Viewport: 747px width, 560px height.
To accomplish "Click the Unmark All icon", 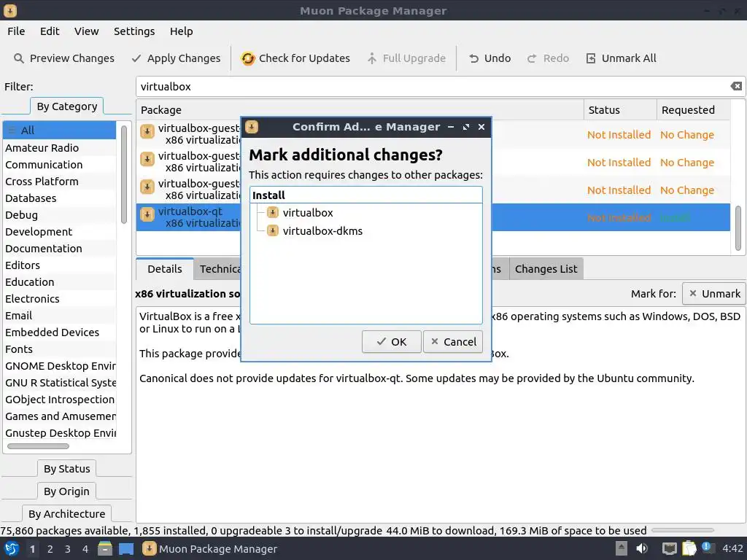I will pos(591,58).
